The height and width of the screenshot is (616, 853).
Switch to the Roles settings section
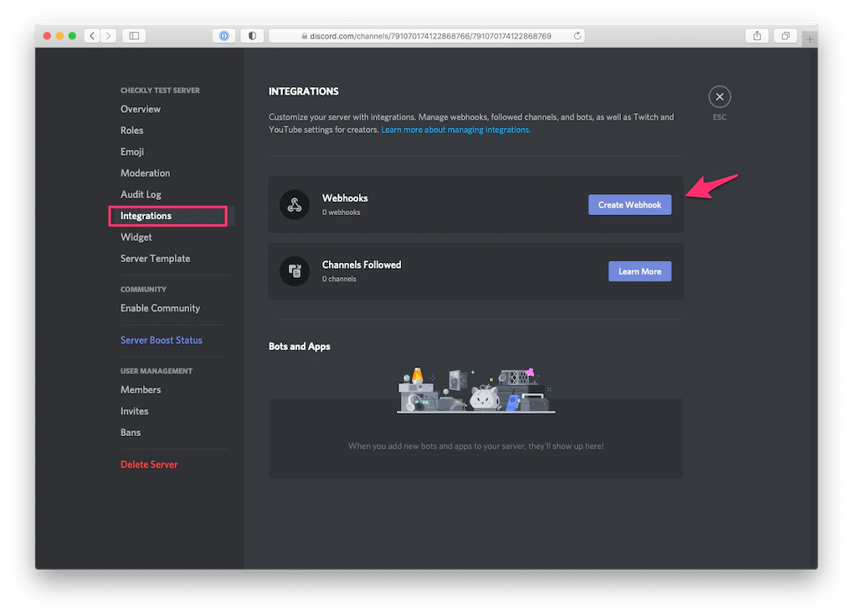(131, 130)
